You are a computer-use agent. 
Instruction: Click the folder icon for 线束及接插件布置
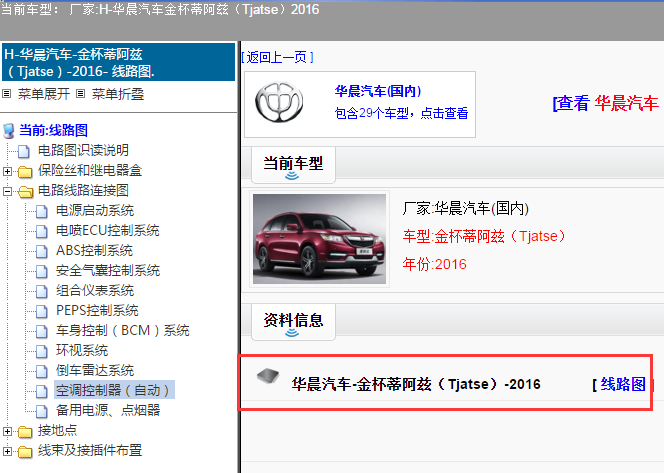coord(25,451)
